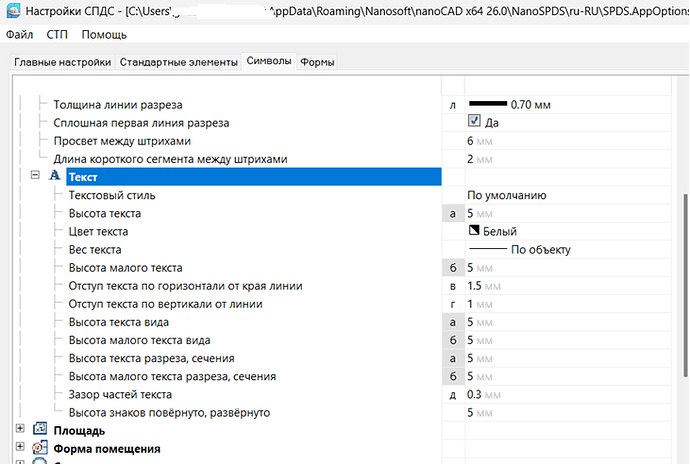Open the Помощь menu
Screen dimensions: 690x464
(104, 34)
